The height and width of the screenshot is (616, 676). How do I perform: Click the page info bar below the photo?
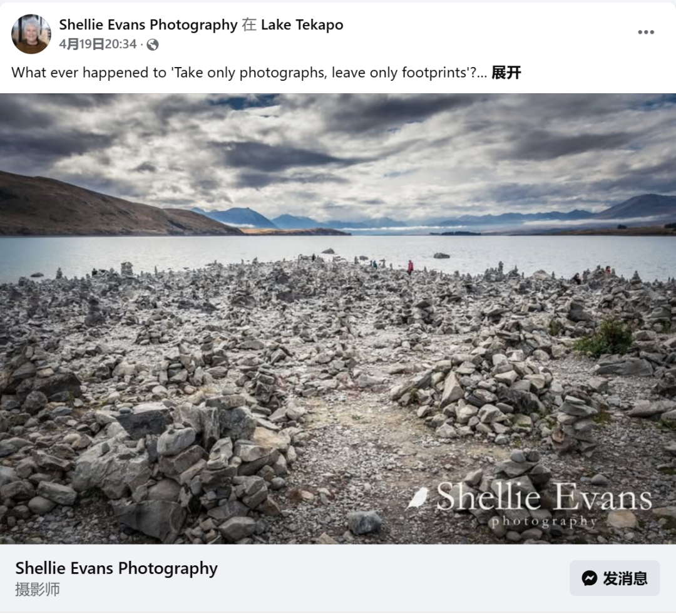point(338,578)
